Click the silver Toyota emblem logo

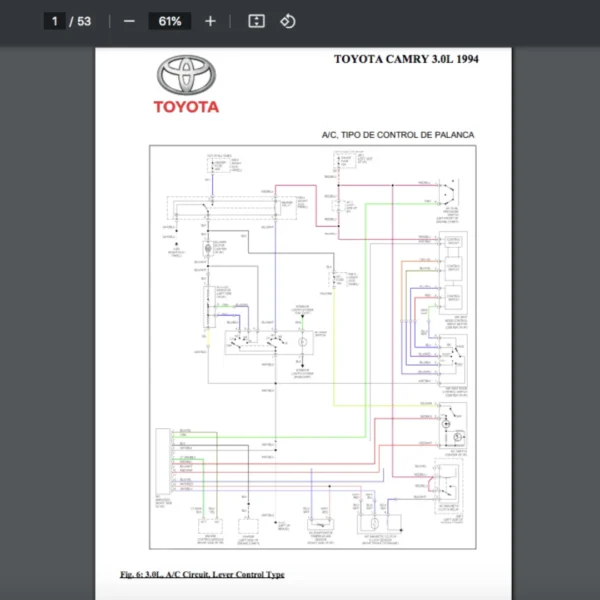(186, 76)
